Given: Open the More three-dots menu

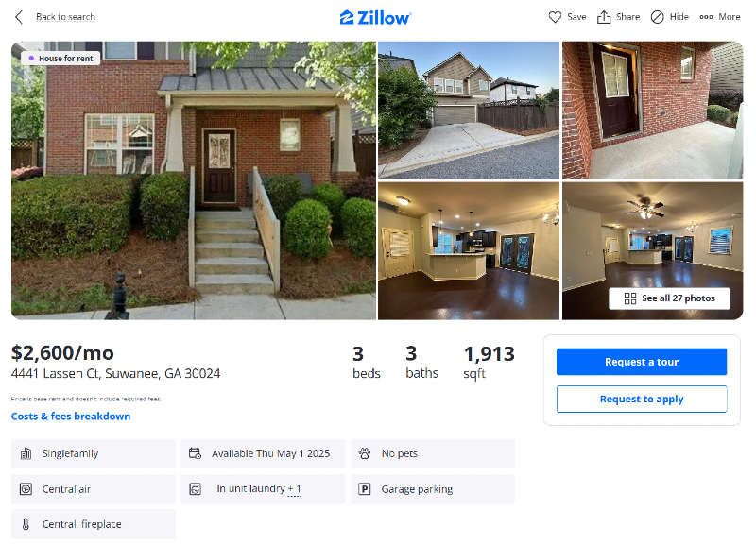Looking at the screenshot, I should (x=706, y=17).
